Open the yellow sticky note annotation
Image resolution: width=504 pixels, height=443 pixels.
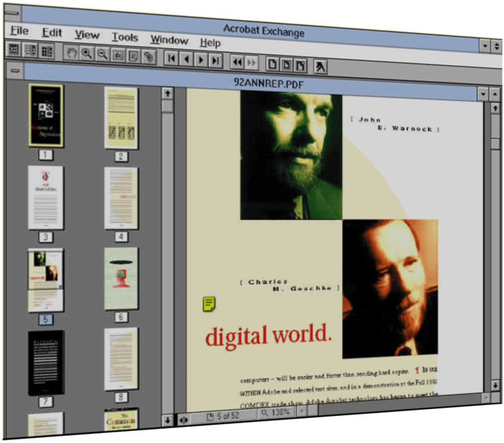210,304
